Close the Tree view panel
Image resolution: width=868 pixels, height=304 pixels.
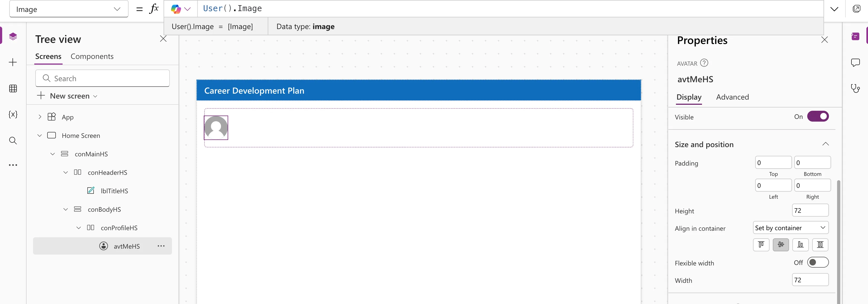163,39
